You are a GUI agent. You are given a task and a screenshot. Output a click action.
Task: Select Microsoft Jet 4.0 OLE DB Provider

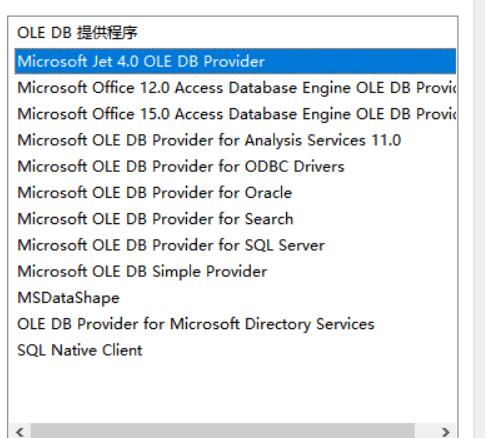pyautogui.click(x=235, y=61)
